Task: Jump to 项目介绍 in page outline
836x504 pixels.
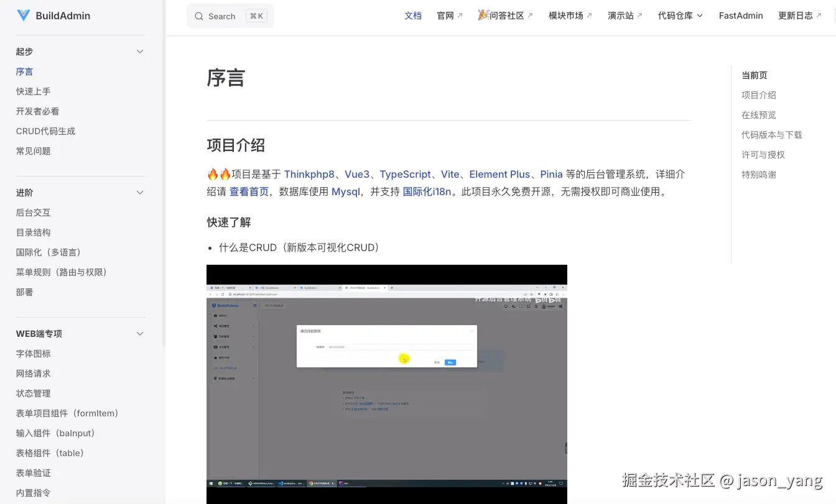Action: [x=759, y=95]
